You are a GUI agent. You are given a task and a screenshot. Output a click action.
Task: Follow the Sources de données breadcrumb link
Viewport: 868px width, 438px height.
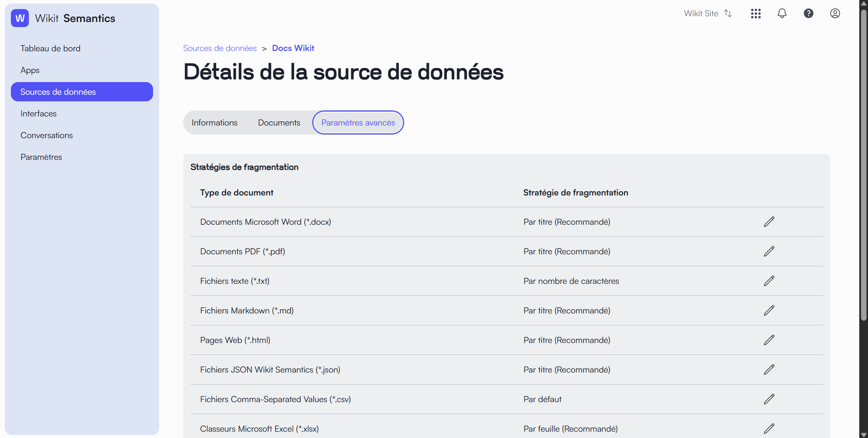pos(220,48)
